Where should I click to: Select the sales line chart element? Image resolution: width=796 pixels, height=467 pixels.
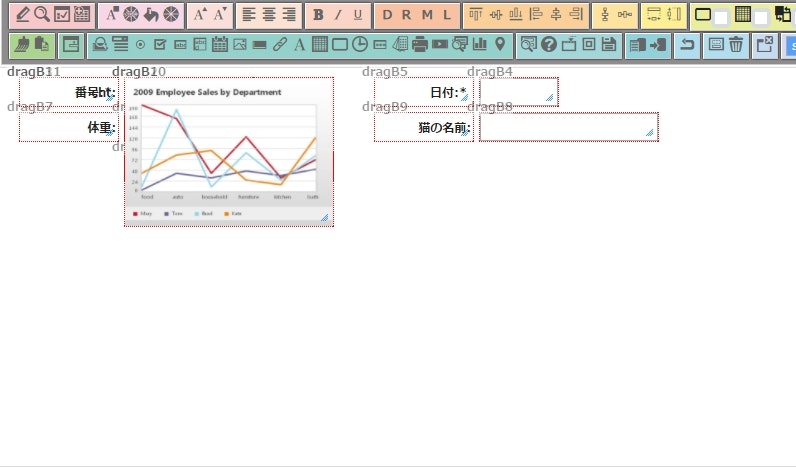tap(229, 152)
